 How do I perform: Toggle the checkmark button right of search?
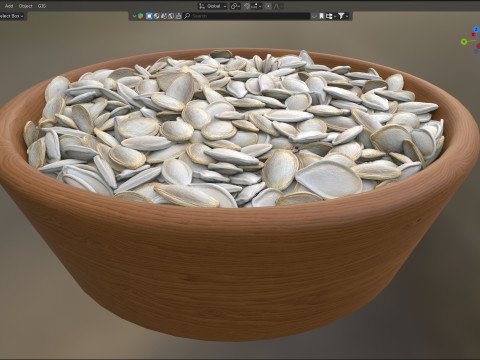click(x=314, y=16)
